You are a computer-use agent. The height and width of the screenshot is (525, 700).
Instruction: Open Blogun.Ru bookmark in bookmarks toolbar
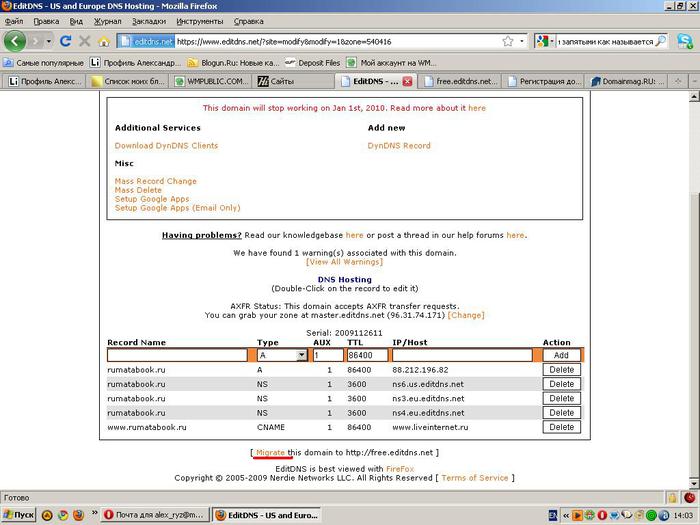(233, 63)
